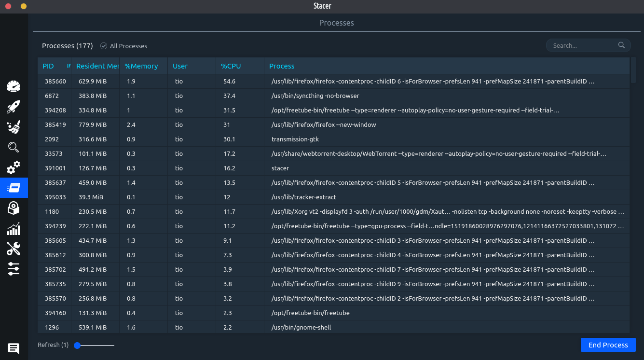Open Uninstaller package icon
Viewport: 644px width, 360px height.
[14, 208]
